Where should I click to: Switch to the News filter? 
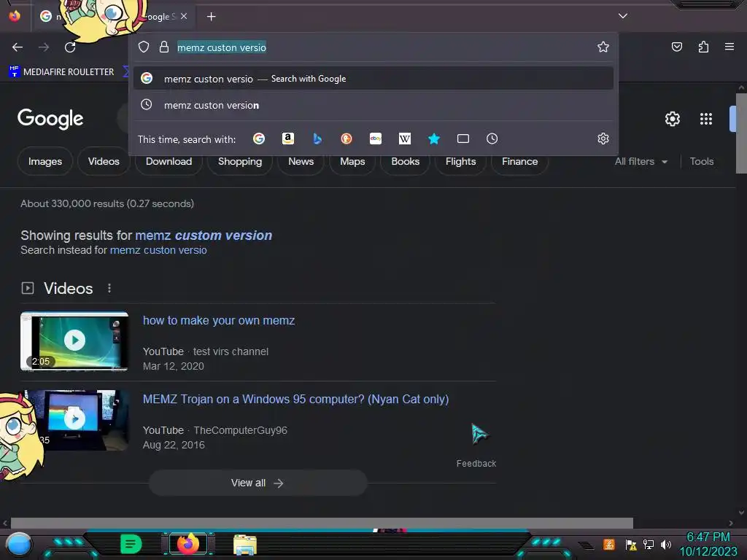click(301, 161)
